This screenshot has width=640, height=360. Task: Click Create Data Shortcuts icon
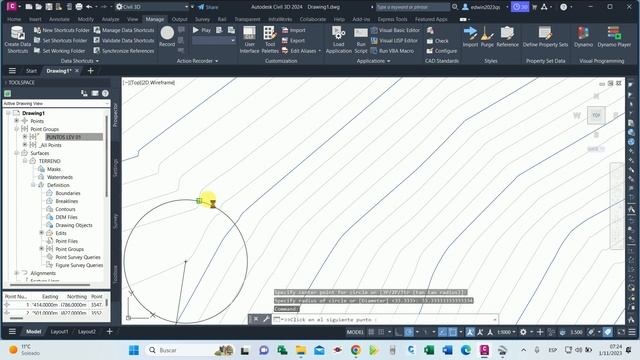pos(17,40)
